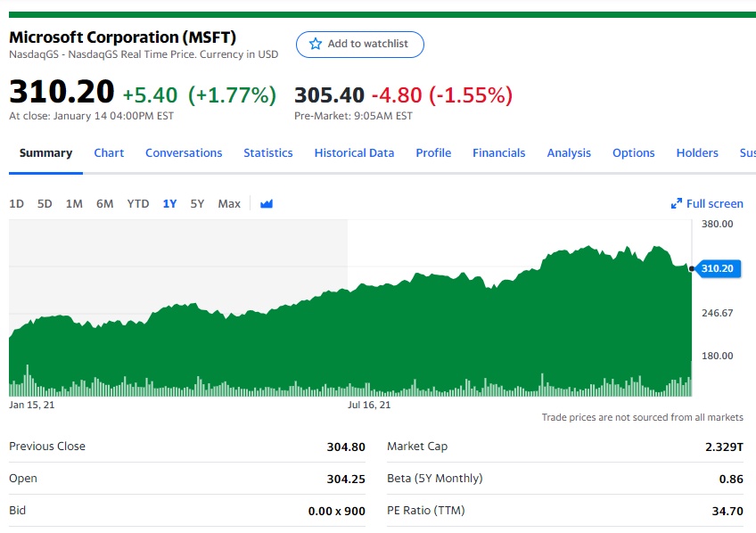Click the Previous Close value 304.80
Viewport: 756px width, 533px height.
346,447
